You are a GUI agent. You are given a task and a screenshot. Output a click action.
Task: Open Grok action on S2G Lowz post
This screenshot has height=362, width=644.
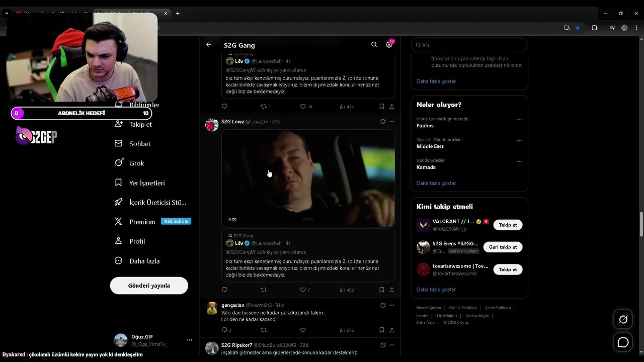click(x=383, y=122)
